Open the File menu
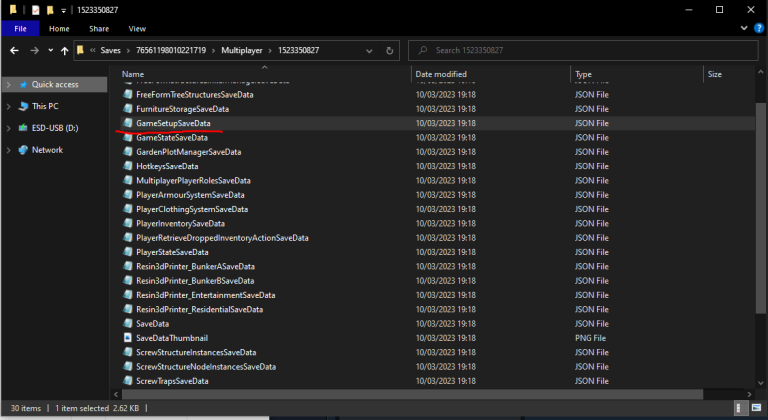The image size is (768, 420). point(20,29)
